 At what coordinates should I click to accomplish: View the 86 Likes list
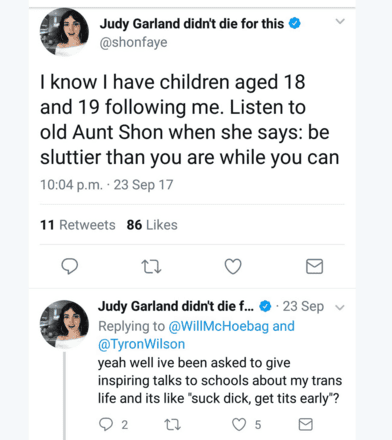click(x=152, y=225)
